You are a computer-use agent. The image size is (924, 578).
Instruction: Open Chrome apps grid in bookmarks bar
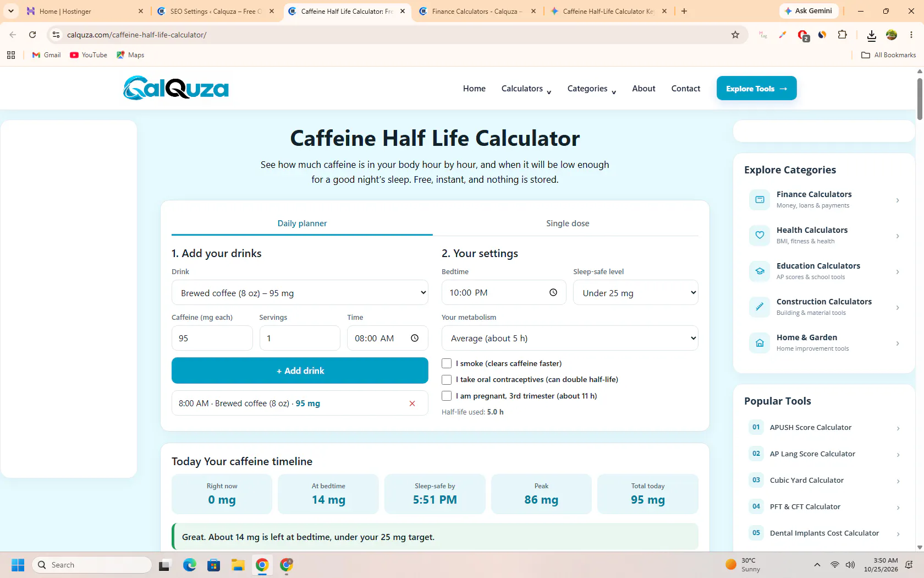11,55
